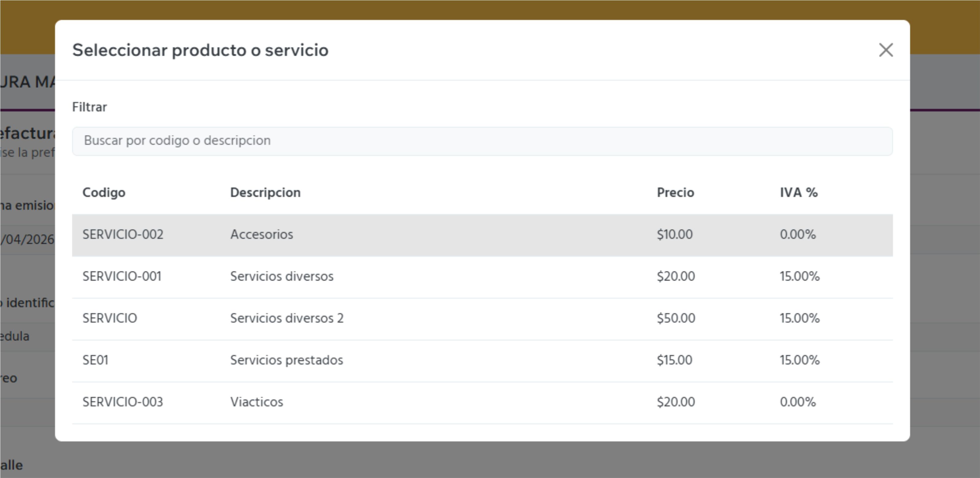
Task: Click the highlighted Accesorios description text
Action: [262, 235]
